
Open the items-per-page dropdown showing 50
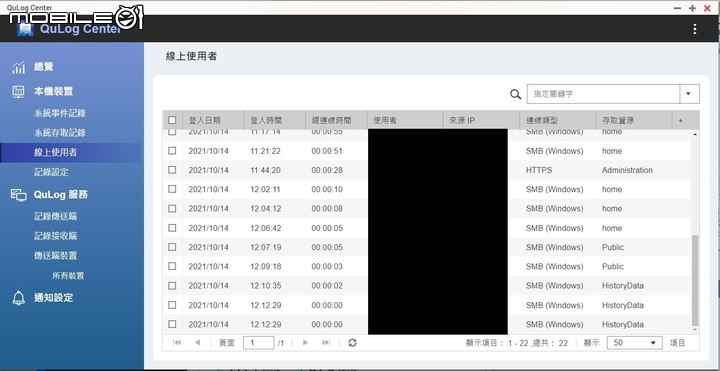(635, 343)
